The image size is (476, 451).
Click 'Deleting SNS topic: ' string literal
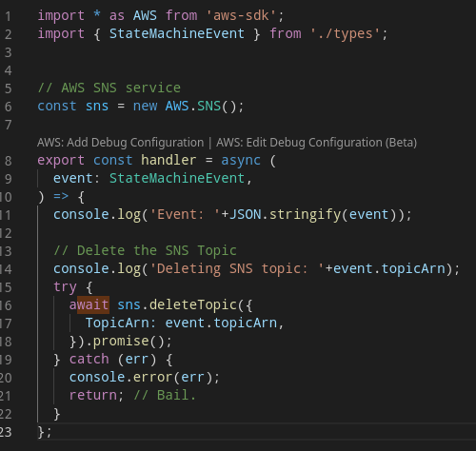point(237,269)
